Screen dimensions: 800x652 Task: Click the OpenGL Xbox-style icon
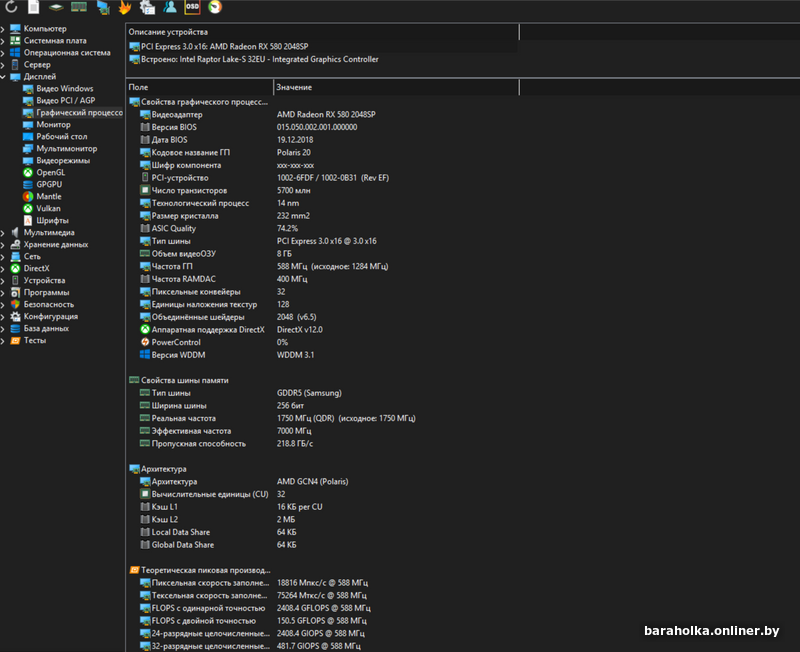coord(28,172)
